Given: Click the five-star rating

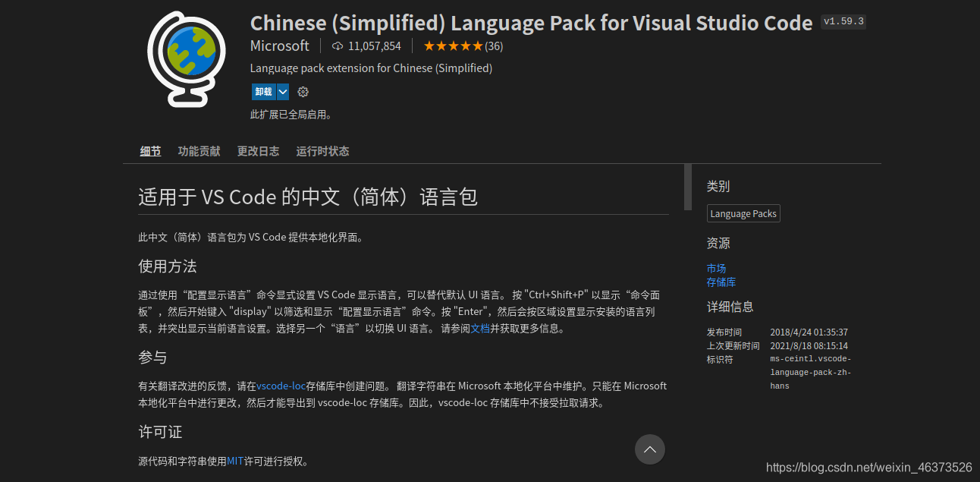Looking at the screenshot, I should (453, 46).
